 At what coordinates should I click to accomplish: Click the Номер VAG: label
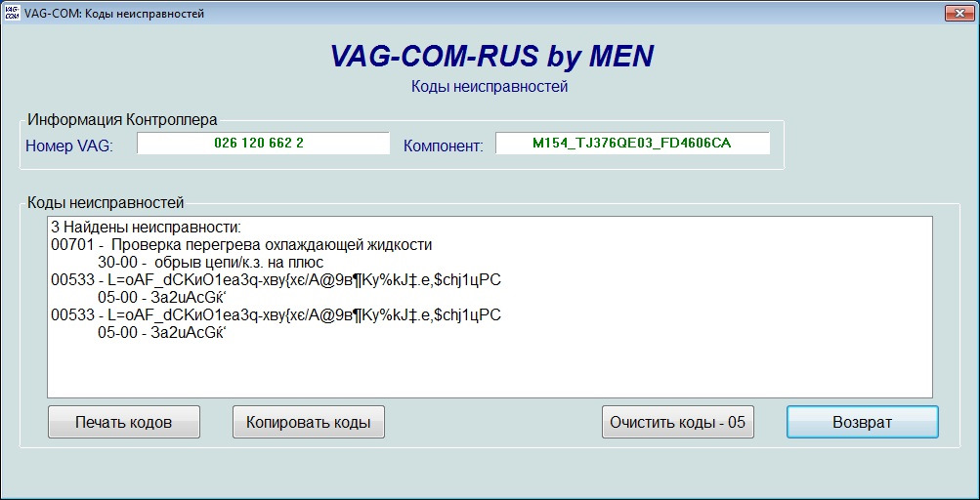pos(69,146)
